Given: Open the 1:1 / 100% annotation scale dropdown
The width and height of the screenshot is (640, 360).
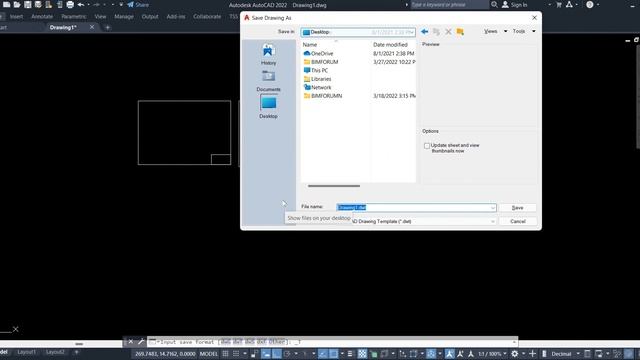Looking at the screenshot, I should pyautogui.click(x=505, y=354).
